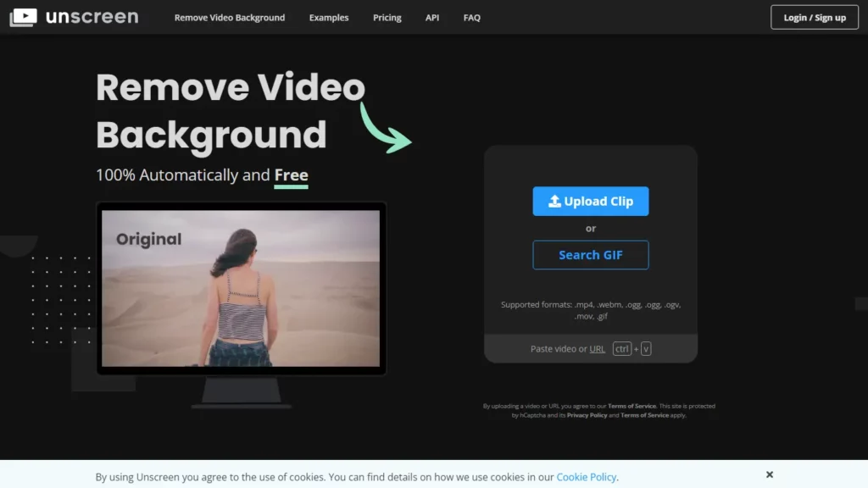Click the underlined URL link in paste bar
The image size is (868, 488).
598,348
